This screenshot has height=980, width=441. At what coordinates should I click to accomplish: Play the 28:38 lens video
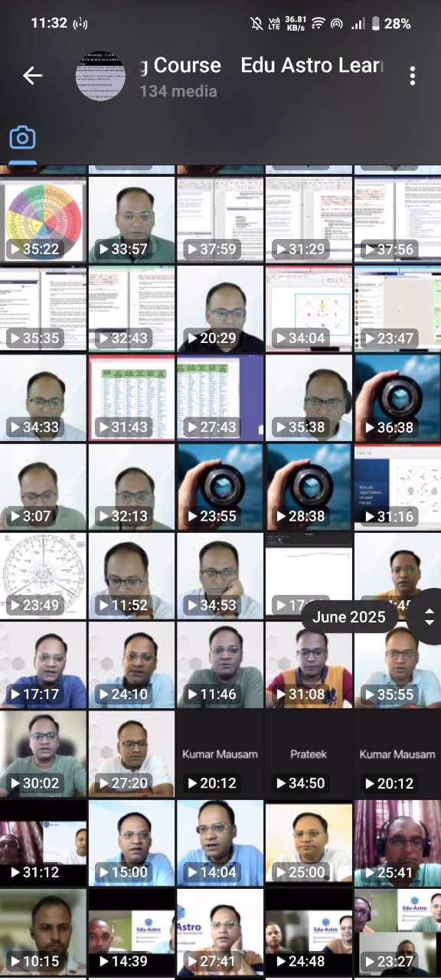pos(309,486)
